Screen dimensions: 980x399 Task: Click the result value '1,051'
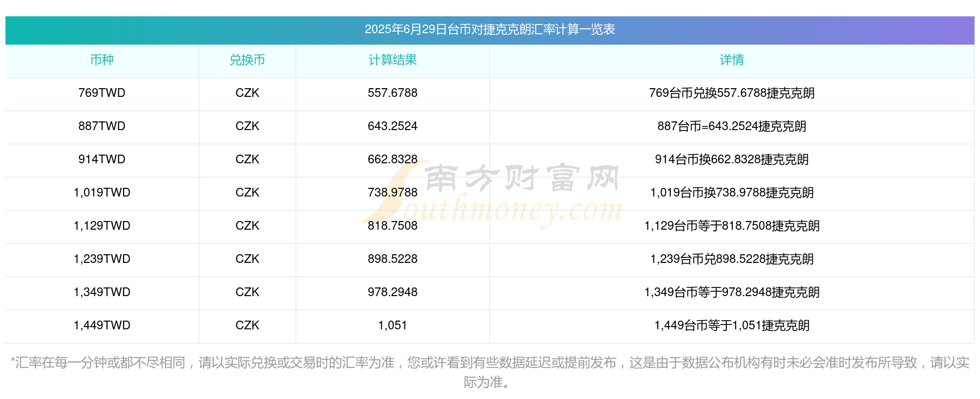coord(393,326)
